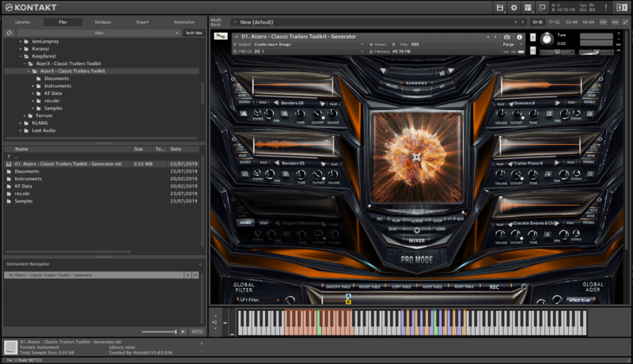
Task: Click the rack view layout icon
Action: tap(529, 8)
